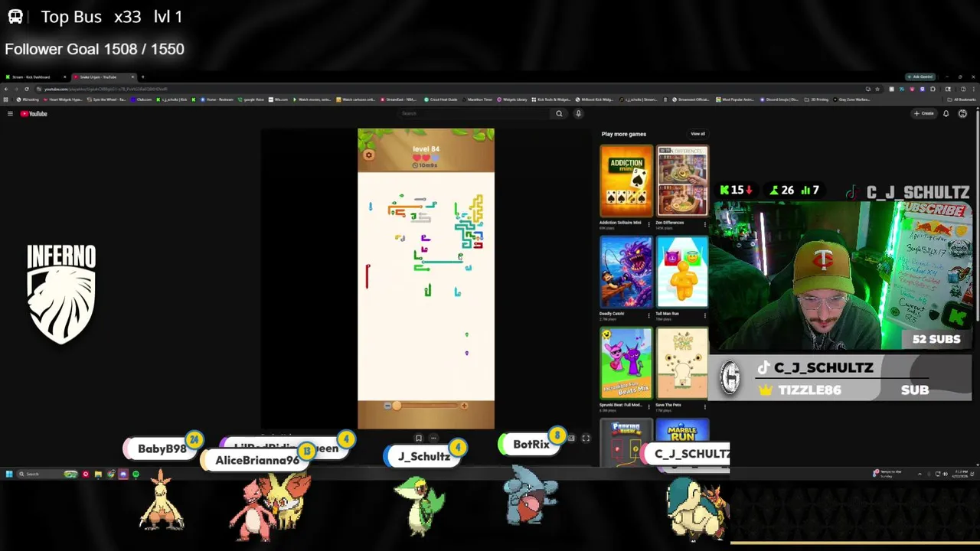This screenshot has width=980, height=551.
Task: Open the game settings gear icon
Action: pos(368,155)
